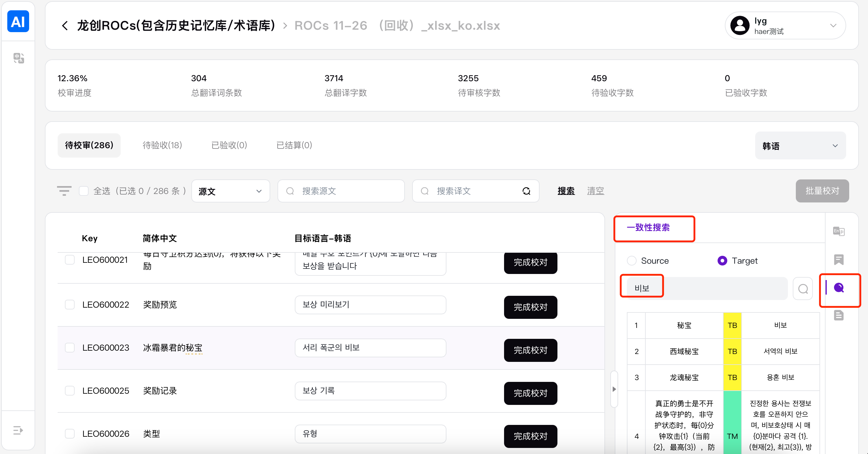Open the consistency search purple icon
The width and height of the screenshot is (868, 454).
coord(839,288)
